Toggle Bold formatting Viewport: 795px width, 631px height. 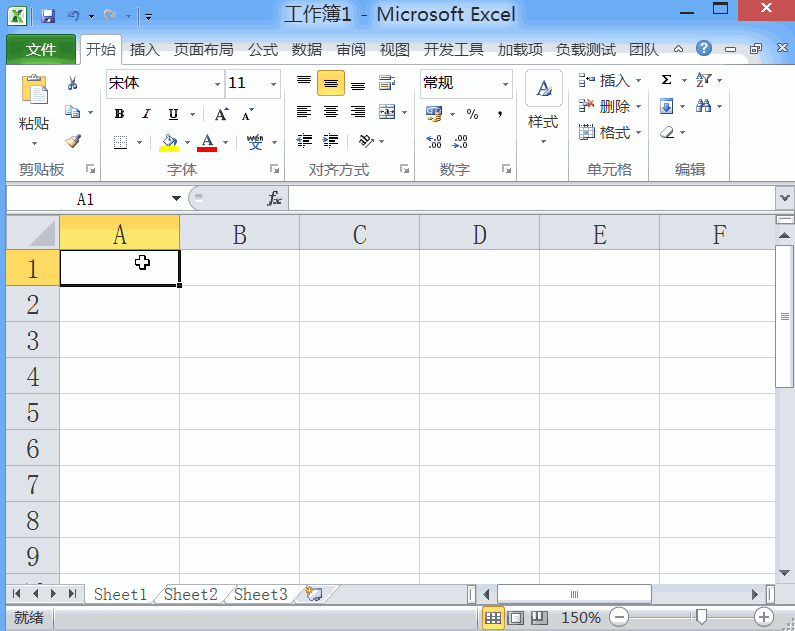pyautogui.click(x=120, y=114)
